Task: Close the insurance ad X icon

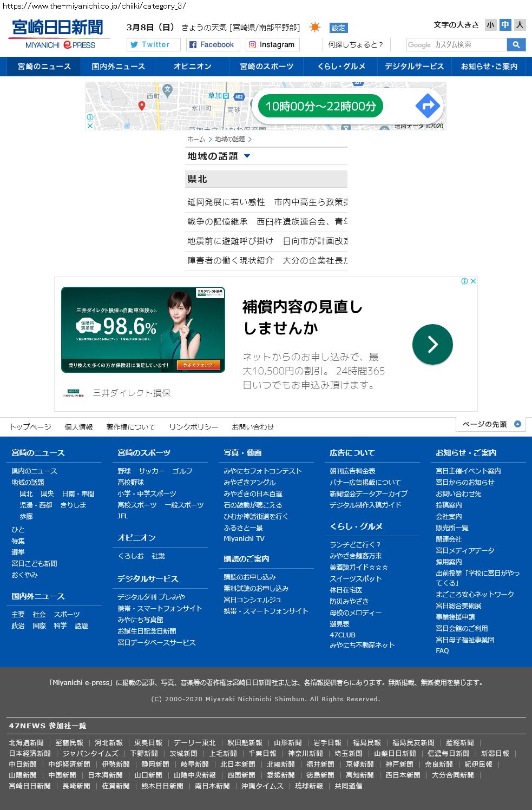Action: [x=473, y=281]
